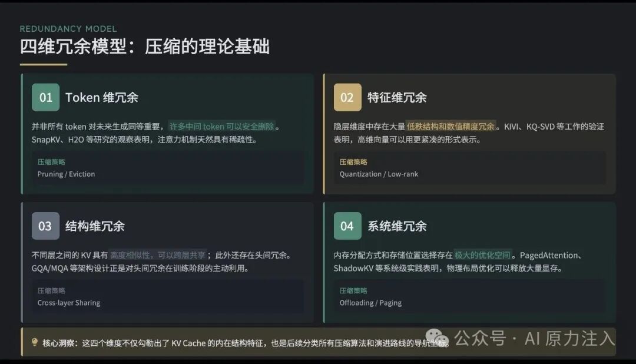
Task: Click the heading 特征维冗余
Action: [397, 97]
